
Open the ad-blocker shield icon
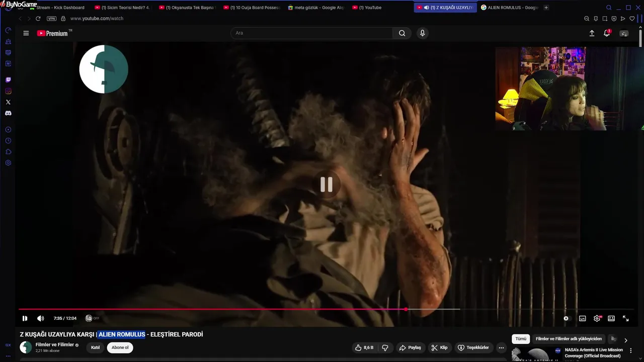614,19
